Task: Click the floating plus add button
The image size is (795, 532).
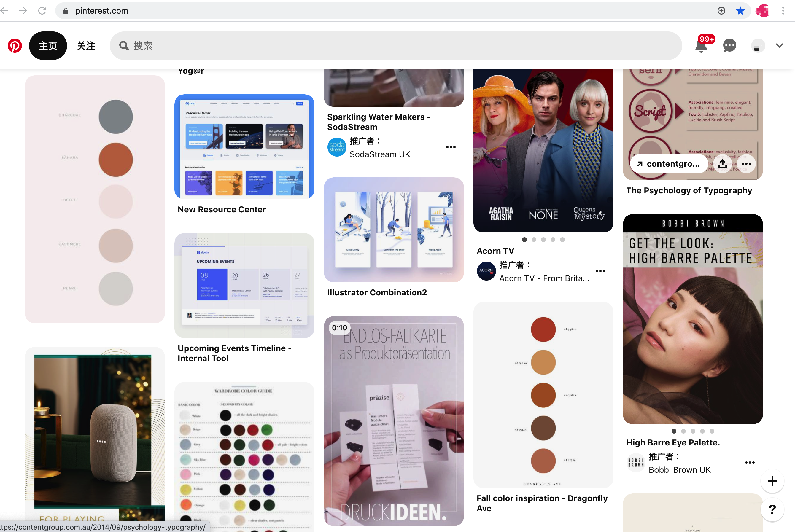Action: tap(772, 481)
